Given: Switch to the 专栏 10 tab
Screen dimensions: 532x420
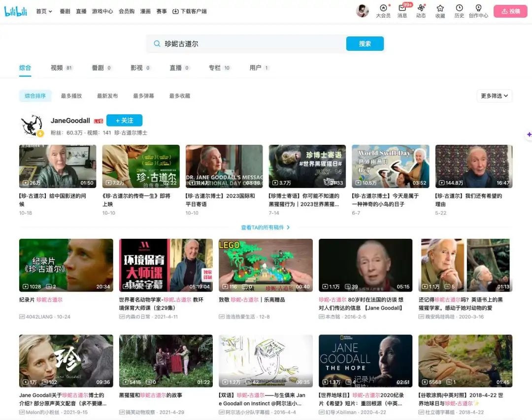Looking at the screenshot, I should [x=220, y=68].
